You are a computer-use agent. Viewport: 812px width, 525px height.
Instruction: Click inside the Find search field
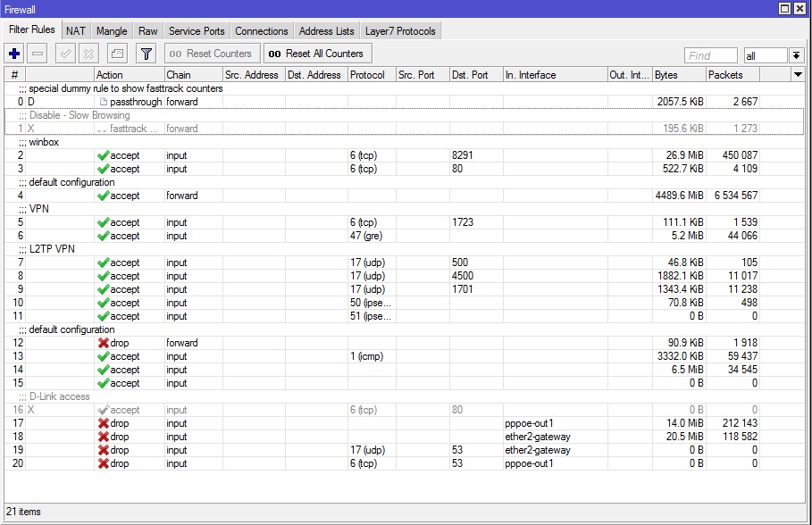pyautogui.click(x=711, y=55)
